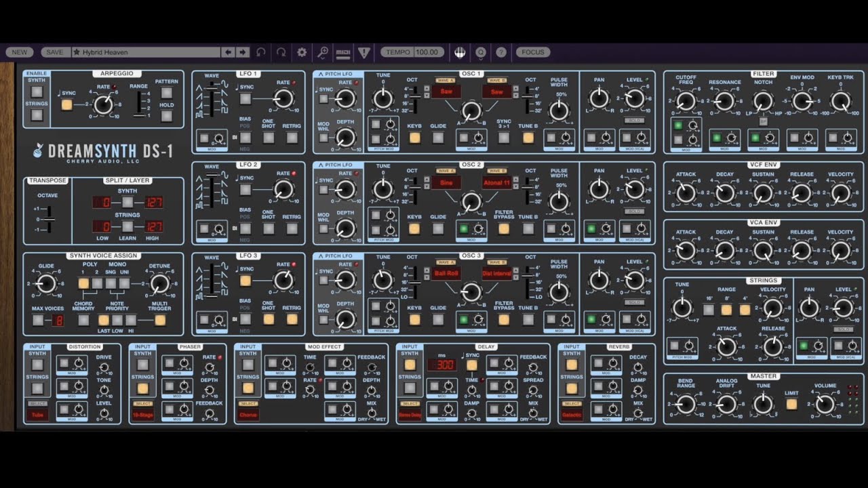Open settings with the gear icon

tap(302, 52)
